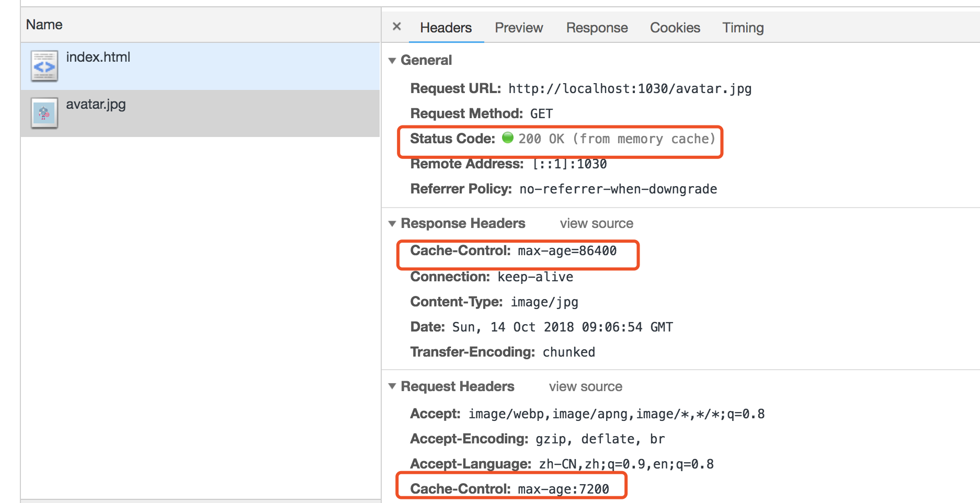Click the green status code indicator dot

point(507,138)
